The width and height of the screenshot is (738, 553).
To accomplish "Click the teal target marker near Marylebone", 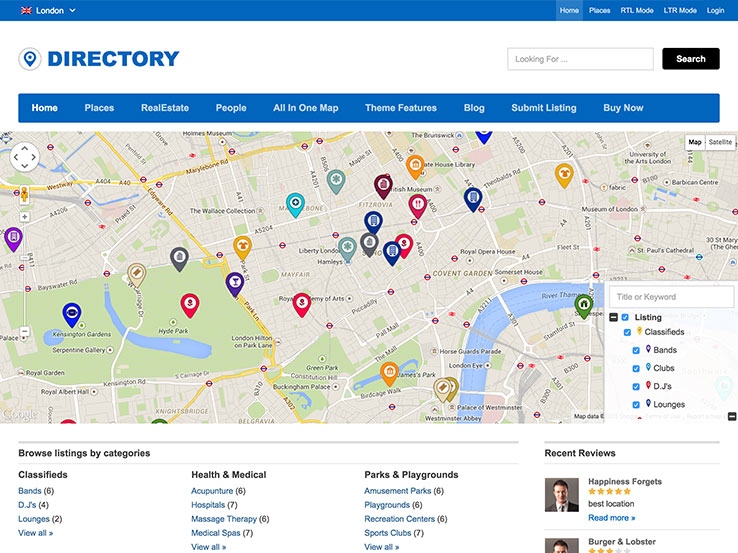I will (295, 204).
